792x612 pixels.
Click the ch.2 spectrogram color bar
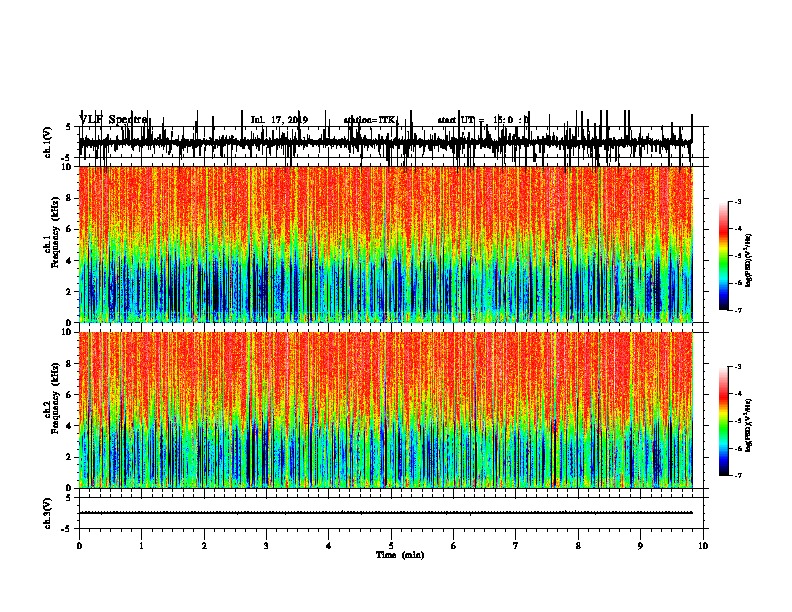(x=723, y=421)
